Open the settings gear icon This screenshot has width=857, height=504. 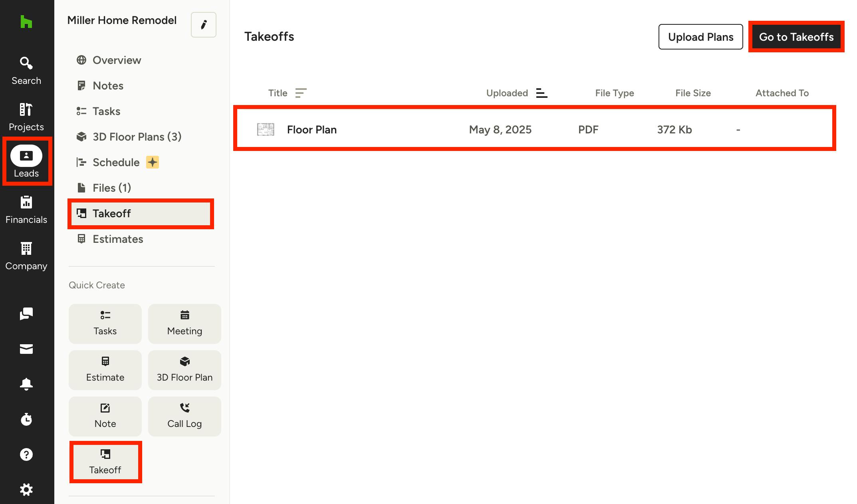26,490
